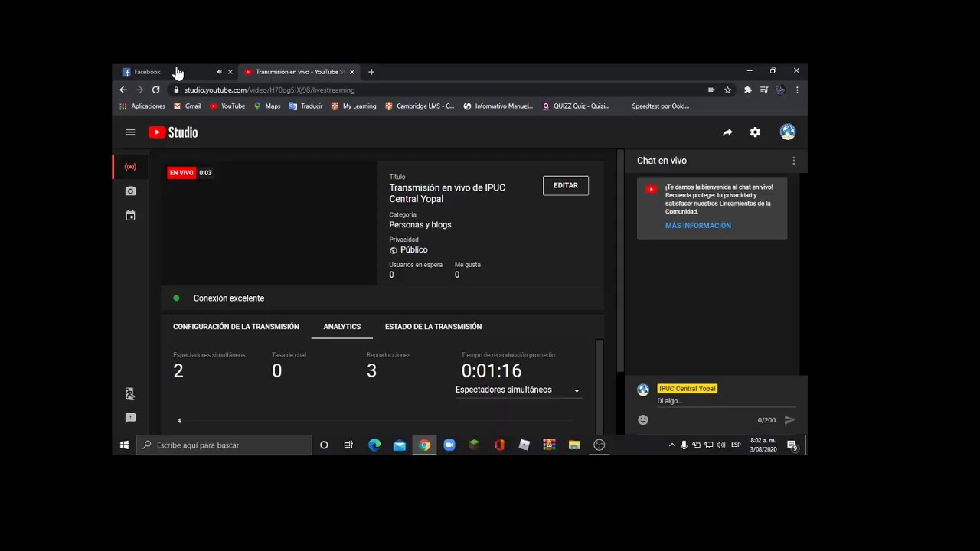Open Aplicaciones bookmark
Screen dimensions: 980x551
coord(142,106)
